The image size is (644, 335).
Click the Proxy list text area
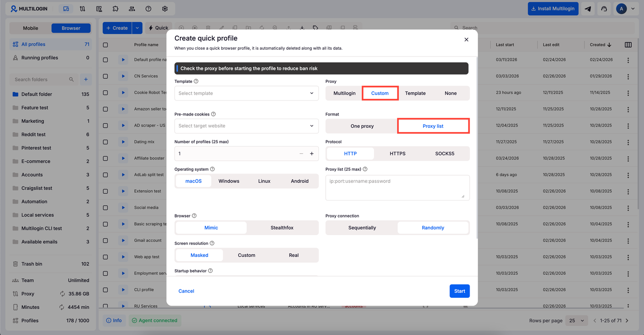point(397,188)
